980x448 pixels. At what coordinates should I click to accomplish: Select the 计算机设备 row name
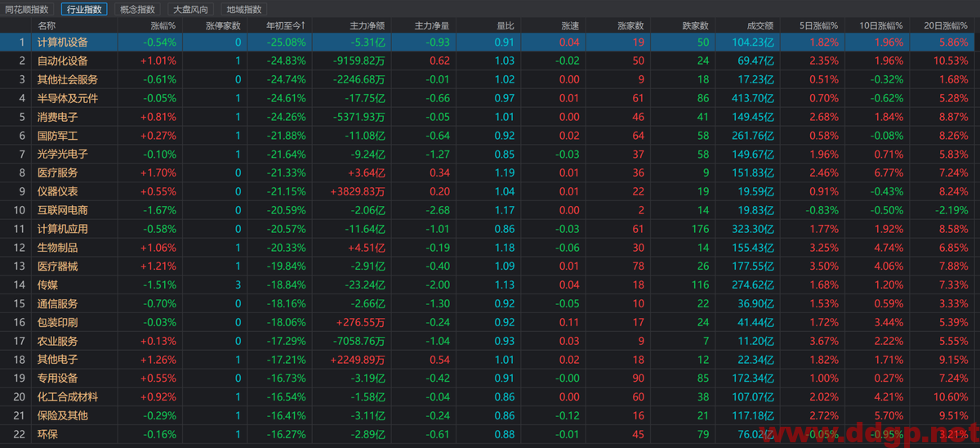(x=62, y=42)
